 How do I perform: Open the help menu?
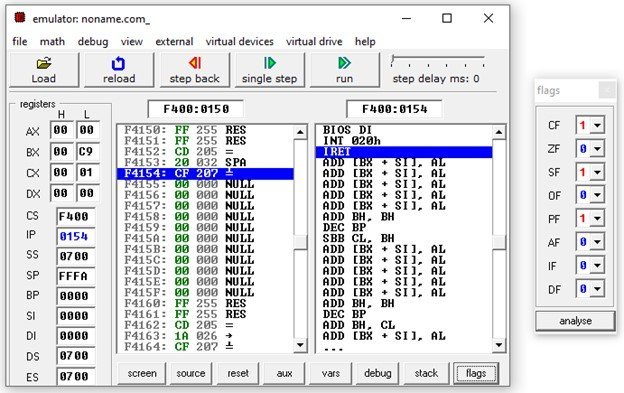coord(365,42)
